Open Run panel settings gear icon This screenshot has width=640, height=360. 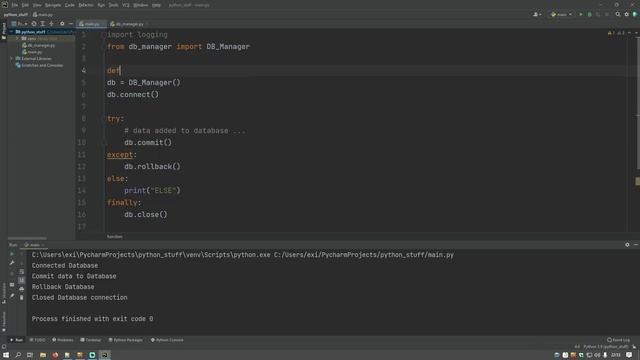(627, 244)
